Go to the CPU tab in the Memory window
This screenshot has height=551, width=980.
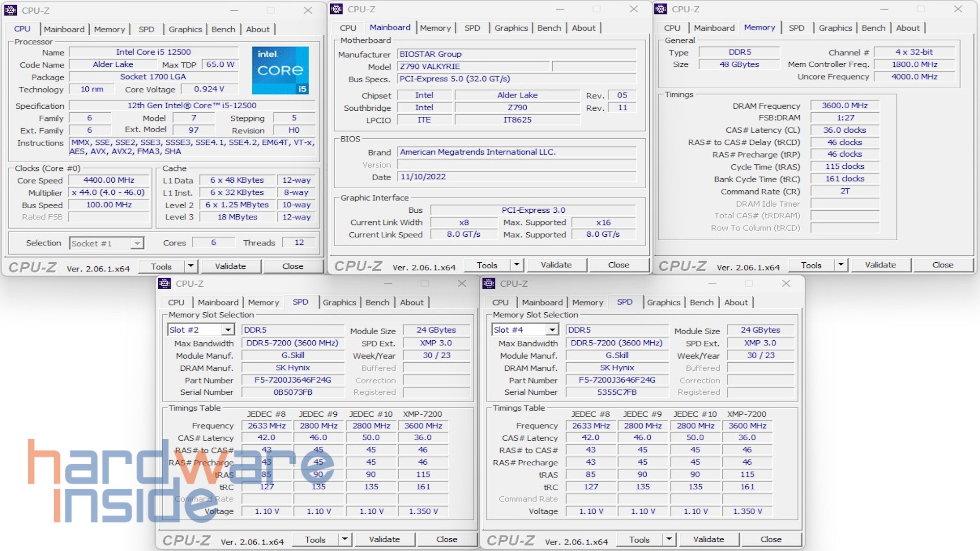672,28
